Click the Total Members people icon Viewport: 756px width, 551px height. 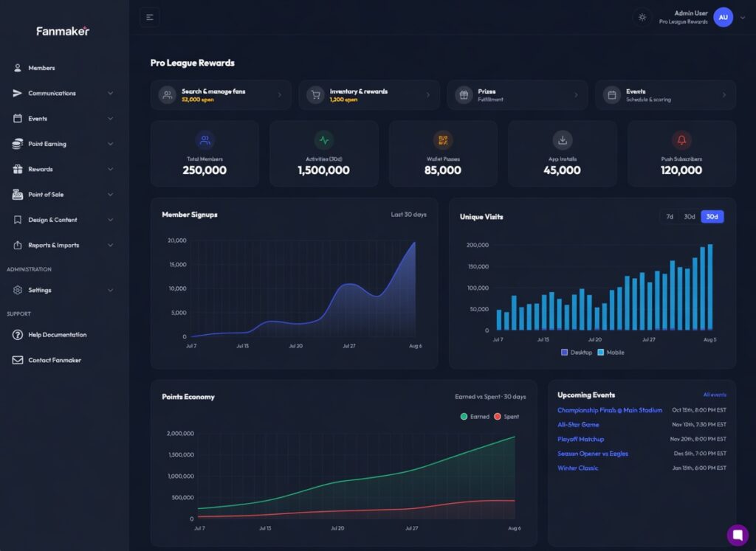[x=205, y=140]
